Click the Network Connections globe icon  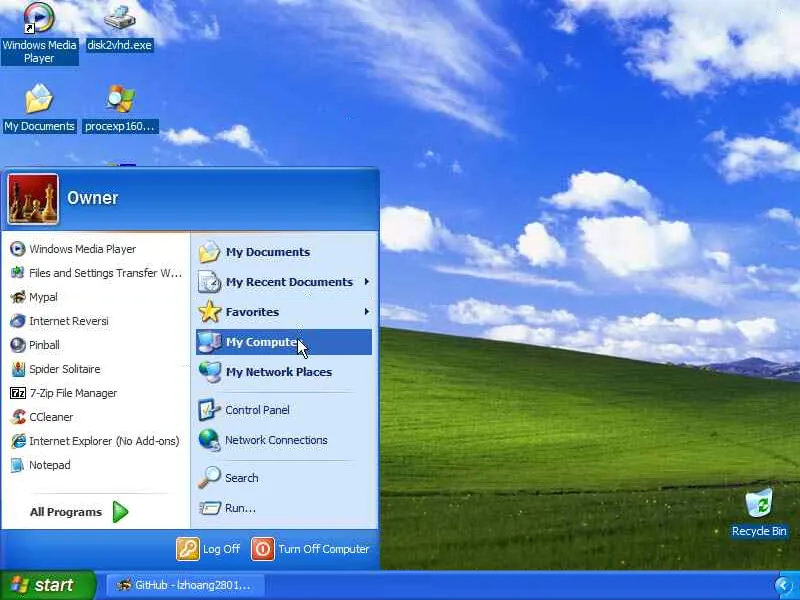point(209,440)
